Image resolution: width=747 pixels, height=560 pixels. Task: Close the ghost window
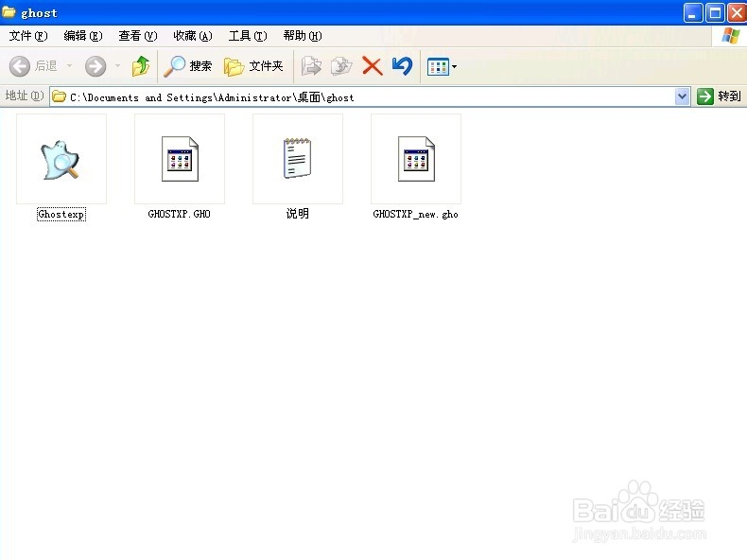737,13
